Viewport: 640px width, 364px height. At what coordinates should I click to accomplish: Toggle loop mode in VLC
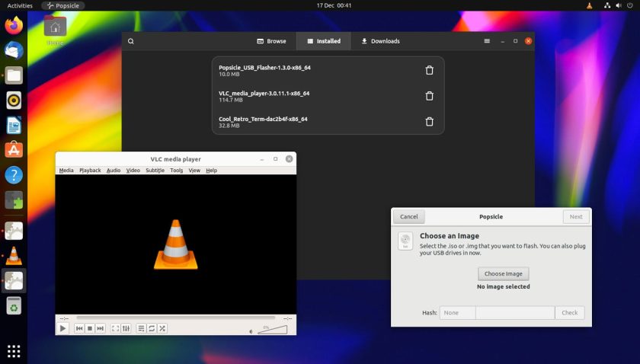pyautogui.click(x=152, y=328)
